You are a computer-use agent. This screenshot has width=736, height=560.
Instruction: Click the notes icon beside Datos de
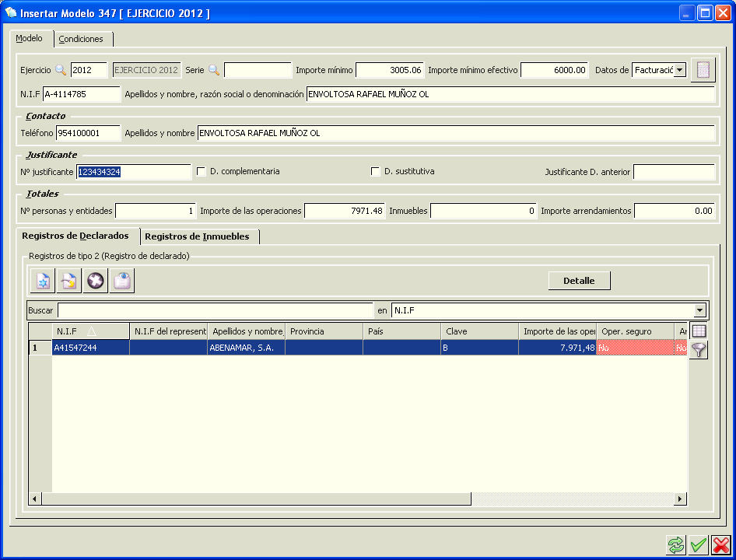pyautogui.click(x=703, y=70)
